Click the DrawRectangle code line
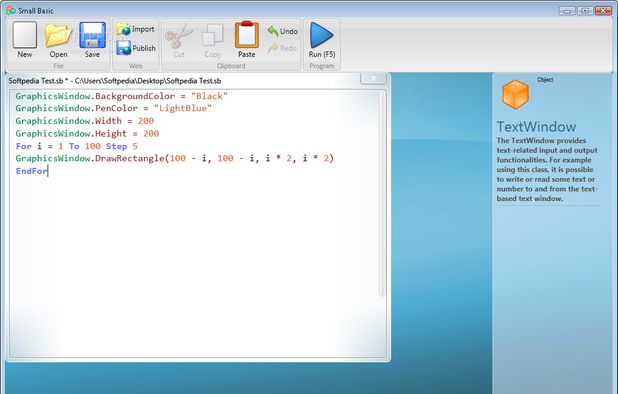 175,158
